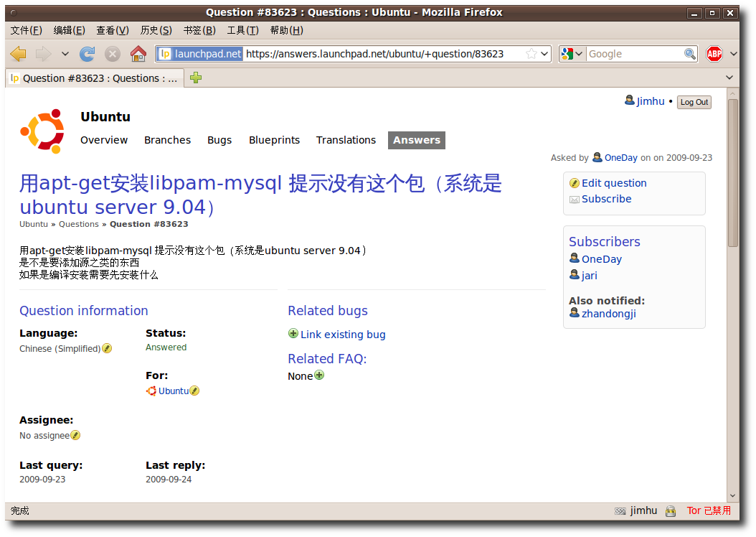Screen dimensions: 756x537
Task: Click the Log Out button
Action: click(694, 102)
